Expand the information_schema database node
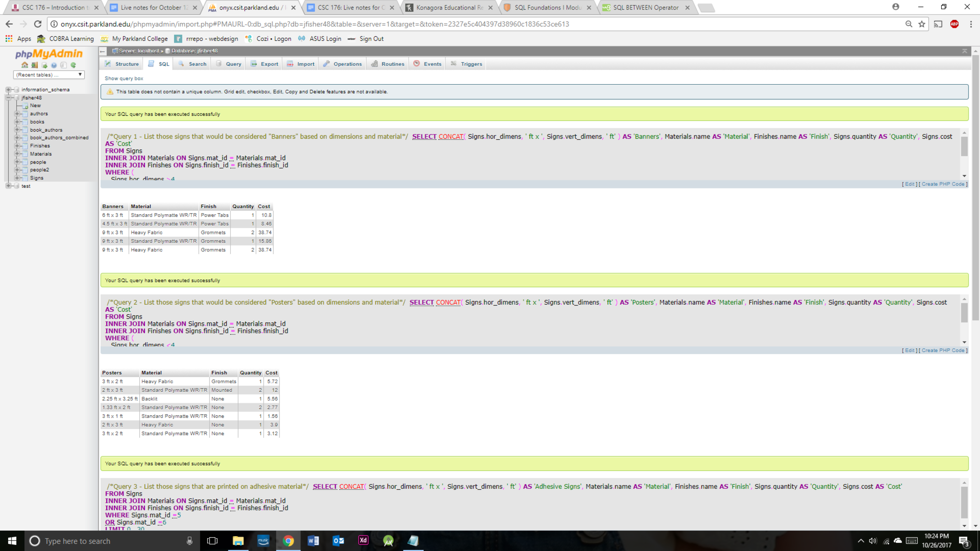Viewport: 980px width, 551px height. coord(8,89)
